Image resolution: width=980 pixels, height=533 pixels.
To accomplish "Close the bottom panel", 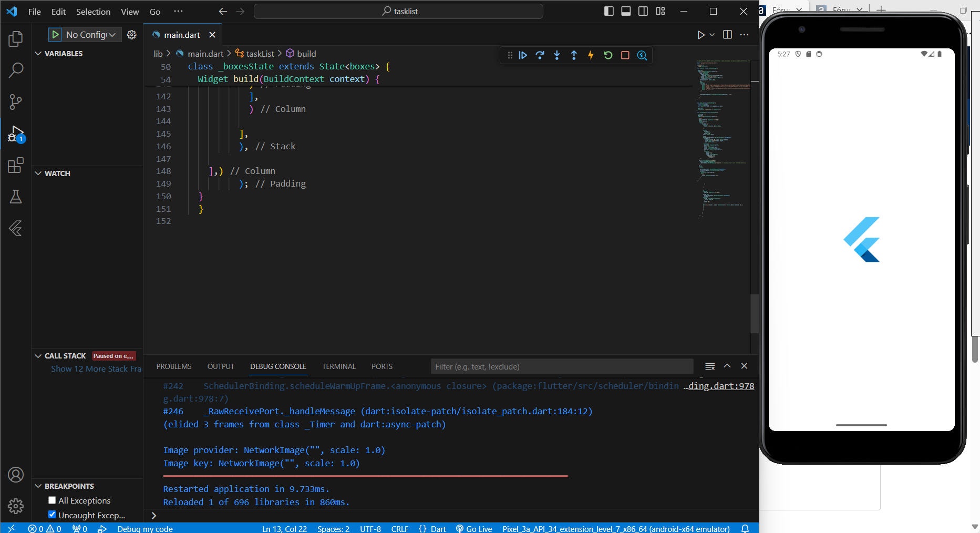I will tap(744, 366).
